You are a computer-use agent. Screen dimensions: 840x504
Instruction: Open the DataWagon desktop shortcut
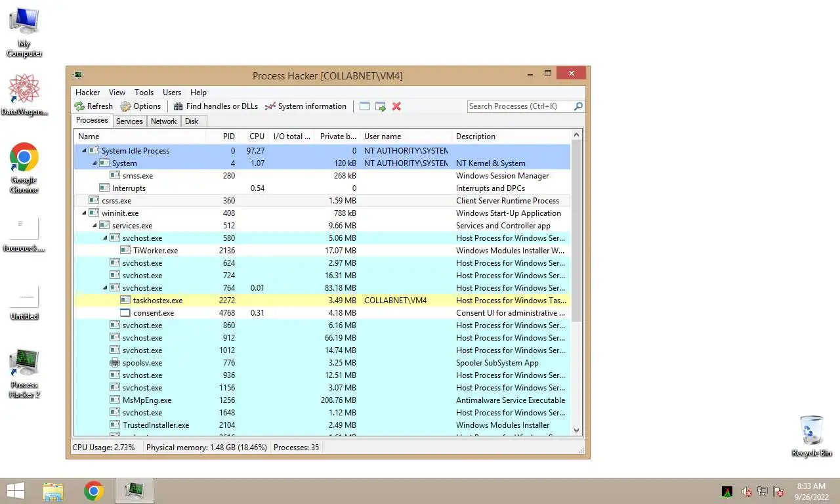pyautogui.click(x=24, y=94)
